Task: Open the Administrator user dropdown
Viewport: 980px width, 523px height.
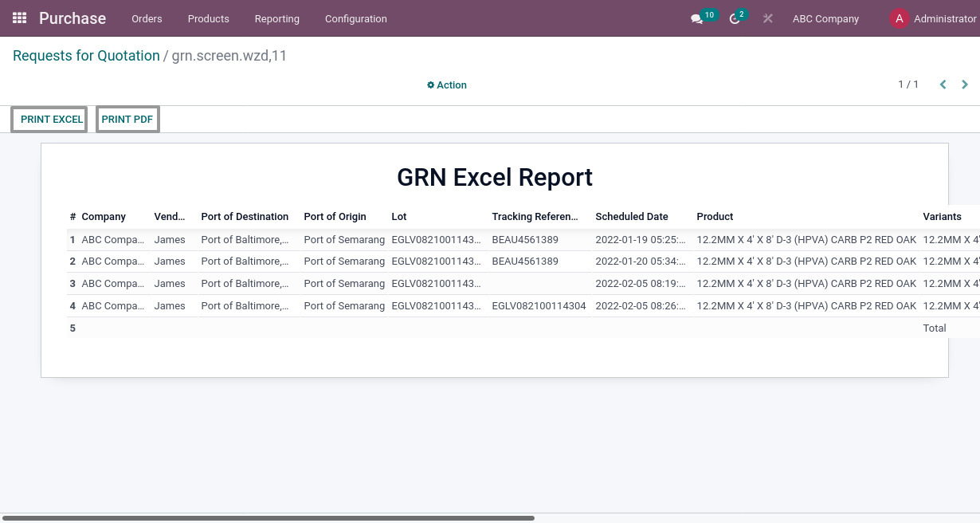Action: 945,18
